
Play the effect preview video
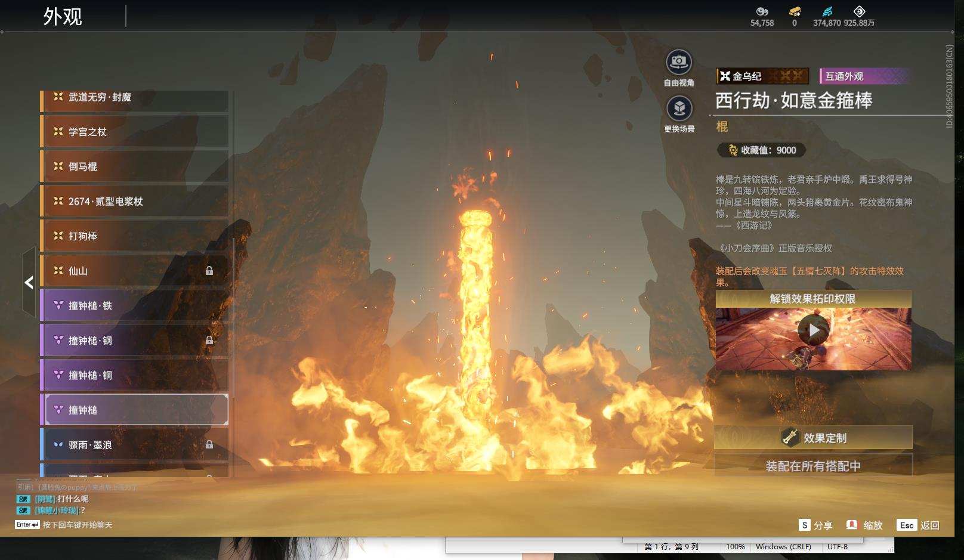click(814, 329)
